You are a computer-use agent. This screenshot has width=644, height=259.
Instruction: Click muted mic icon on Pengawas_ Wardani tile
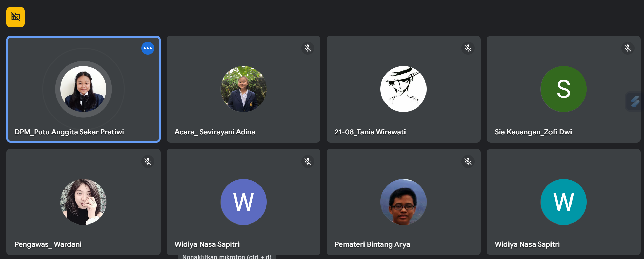click(x=148, y=162)
